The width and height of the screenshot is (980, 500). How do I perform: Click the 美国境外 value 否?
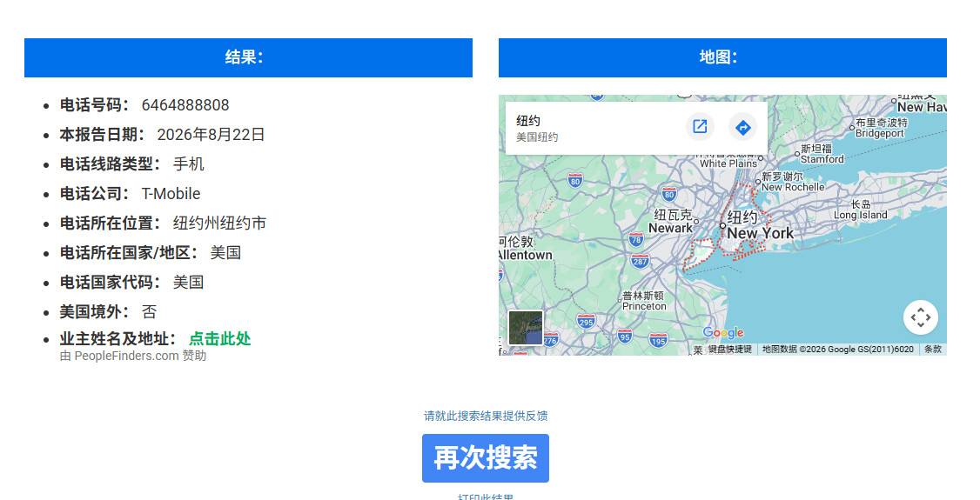click(150, 312)
